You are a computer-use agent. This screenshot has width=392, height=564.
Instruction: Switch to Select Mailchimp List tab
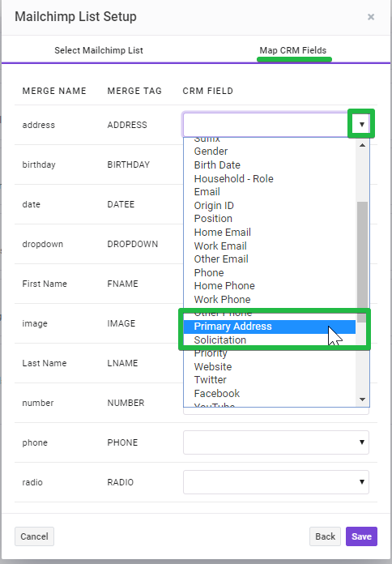tap(99, 50)
